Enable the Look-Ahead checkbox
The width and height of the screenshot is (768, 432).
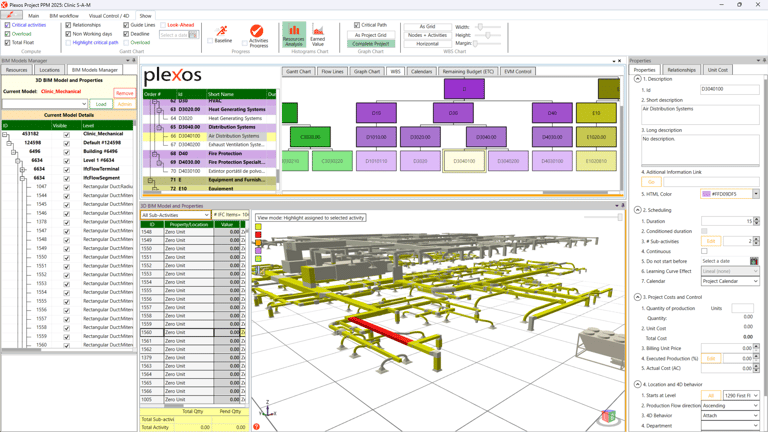pyautogui.click(x=163, y=25)
